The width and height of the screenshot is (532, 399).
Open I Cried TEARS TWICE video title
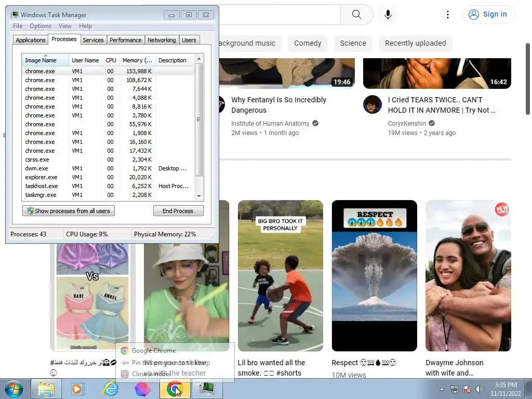[442, 105]
